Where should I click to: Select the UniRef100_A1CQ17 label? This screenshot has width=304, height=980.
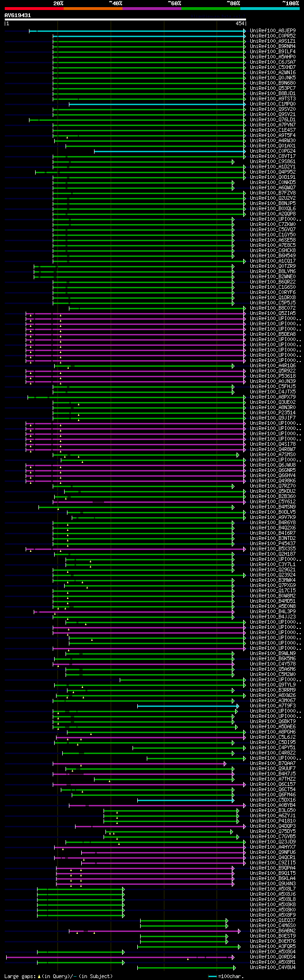[273, 261]
